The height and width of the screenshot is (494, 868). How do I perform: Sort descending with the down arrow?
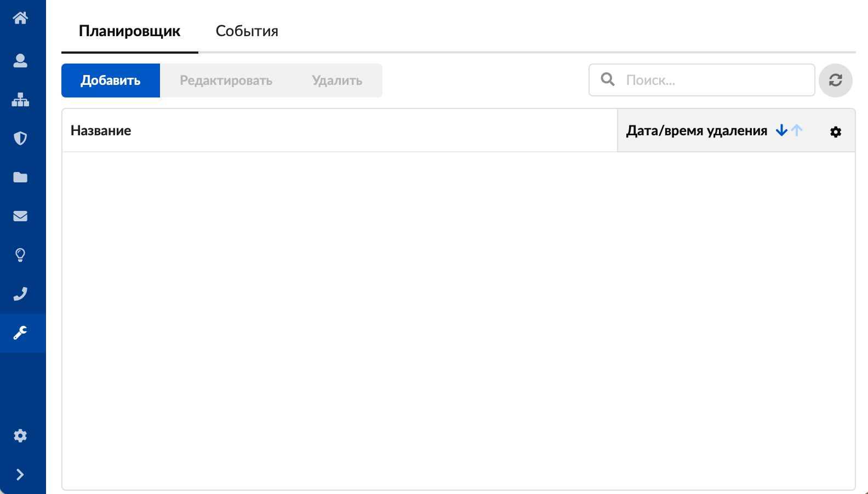[781, 130]
